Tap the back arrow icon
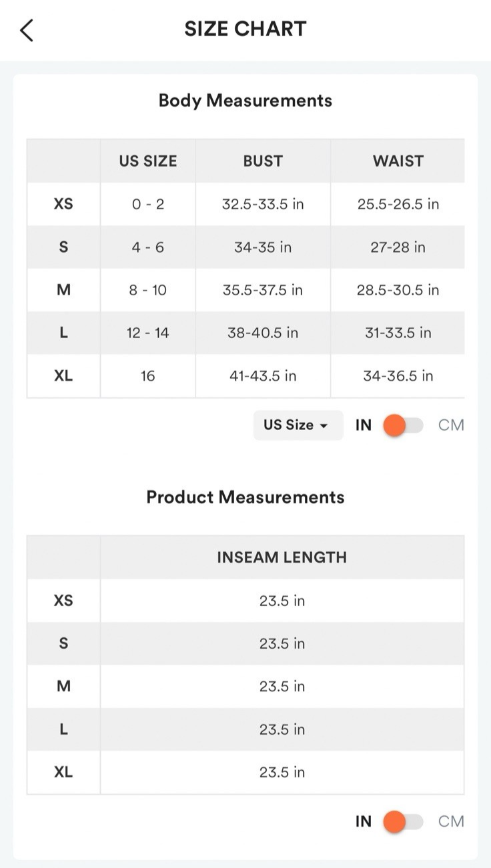Image resolution: width=491 pixels, height=868 pixels. pos(27,30)
